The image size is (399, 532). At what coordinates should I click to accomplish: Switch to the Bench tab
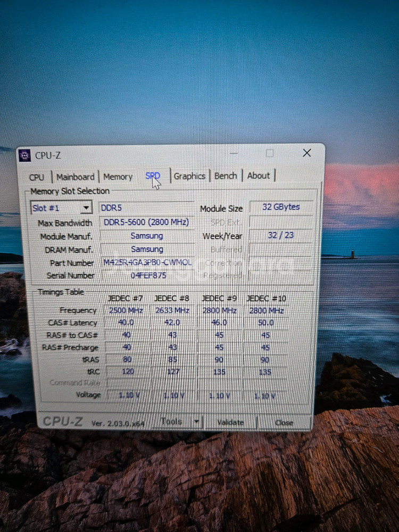226,176
